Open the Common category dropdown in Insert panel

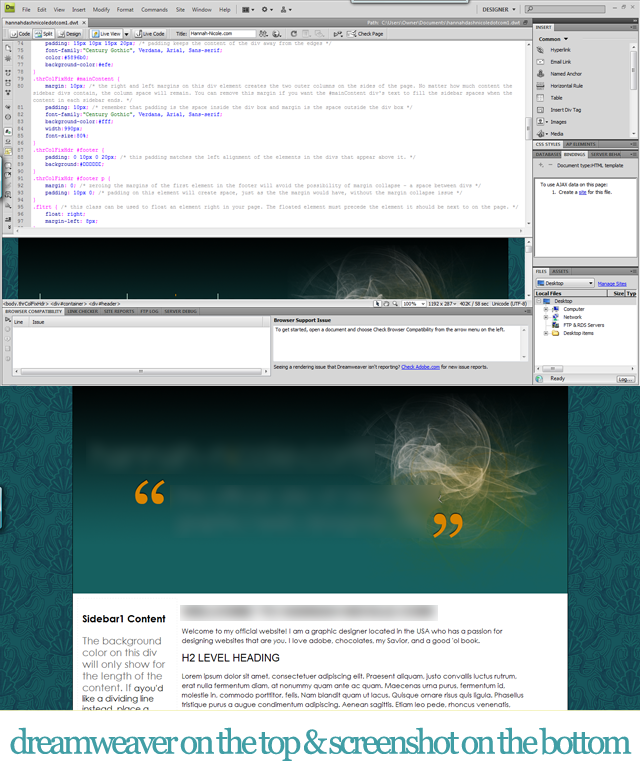[553, 39]
